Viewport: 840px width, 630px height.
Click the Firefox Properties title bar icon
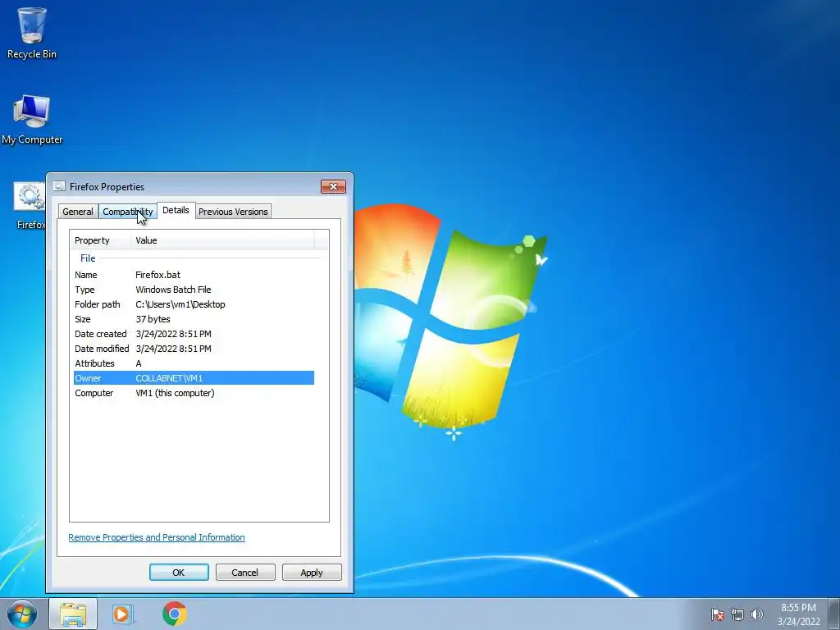[x=59, y=186]
